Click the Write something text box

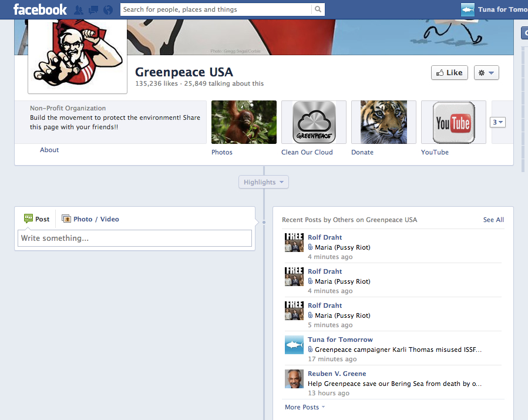pos(134,238)
